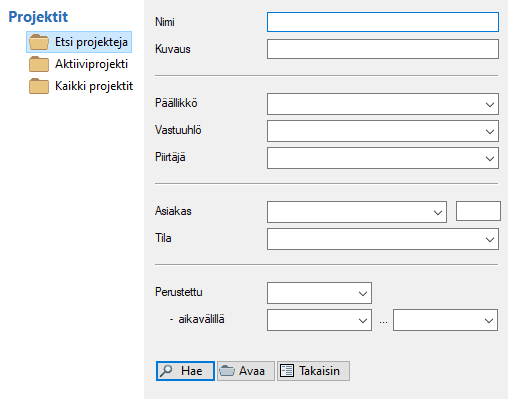Screen dimensions: 508x399
Task: Click the folder icon beside Aktiiviprojekti
Action: [39, 64]
